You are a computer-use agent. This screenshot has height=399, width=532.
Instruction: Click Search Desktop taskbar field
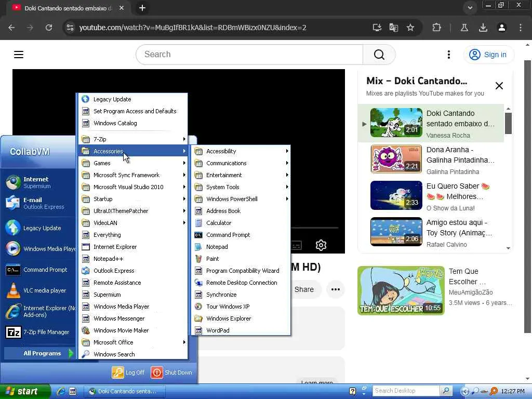[x=406, y=391]
